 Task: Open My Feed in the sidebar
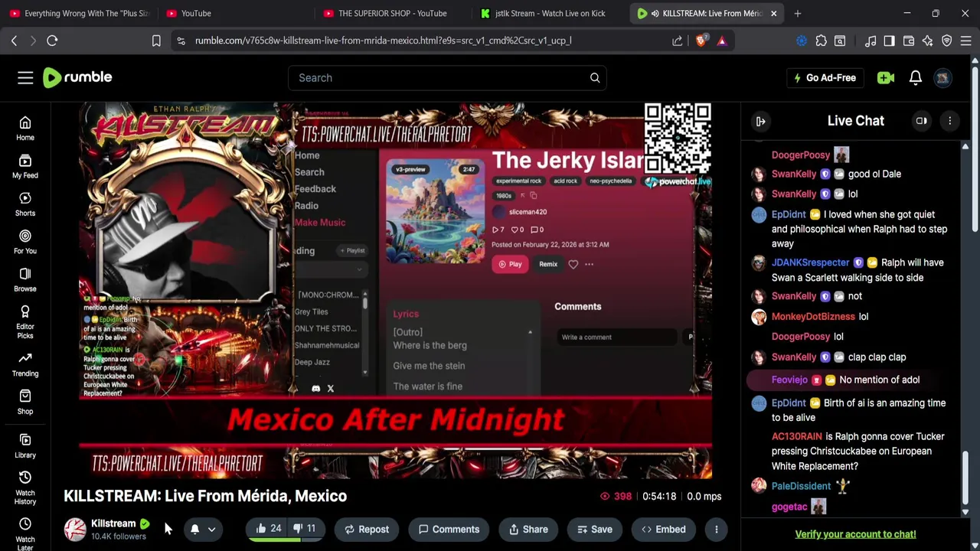point(25,166)
